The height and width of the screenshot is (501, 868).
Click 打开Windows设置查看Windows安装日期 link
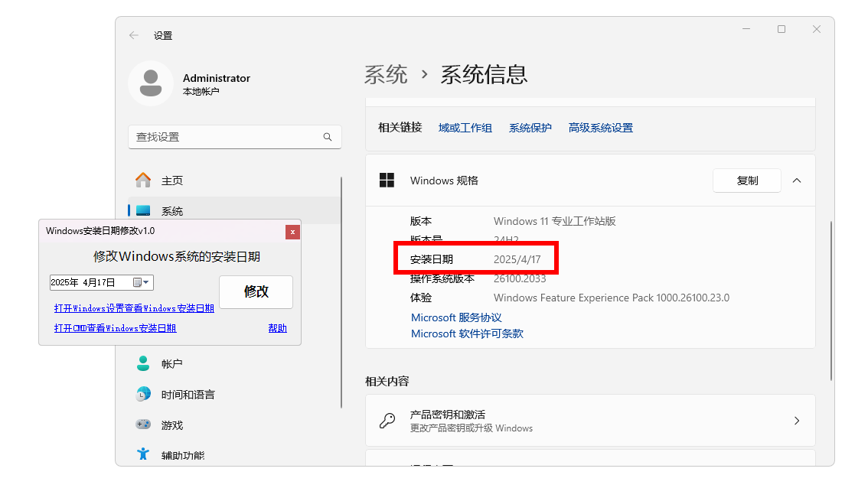134,308
